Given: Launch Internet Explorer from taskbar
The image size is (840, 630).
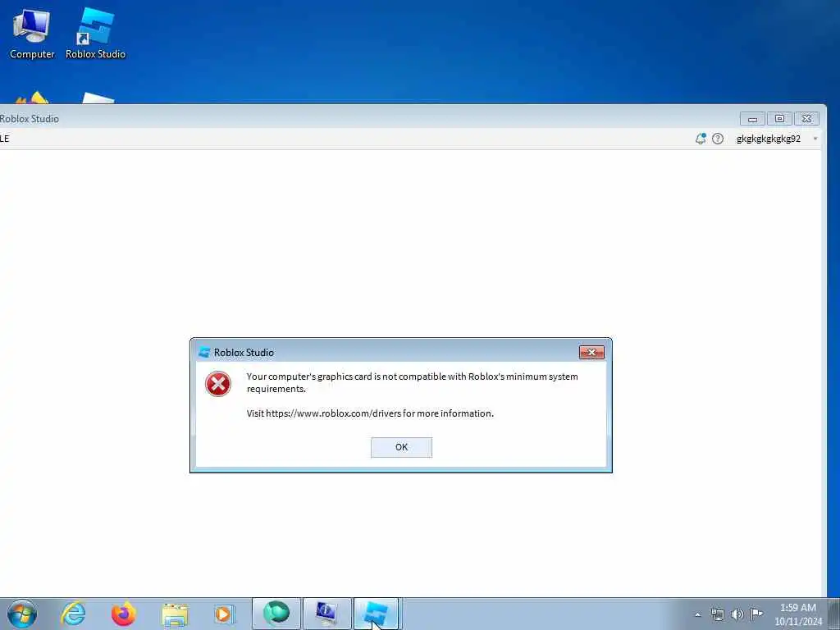Looking at the screenshot, I should point(73,614).
